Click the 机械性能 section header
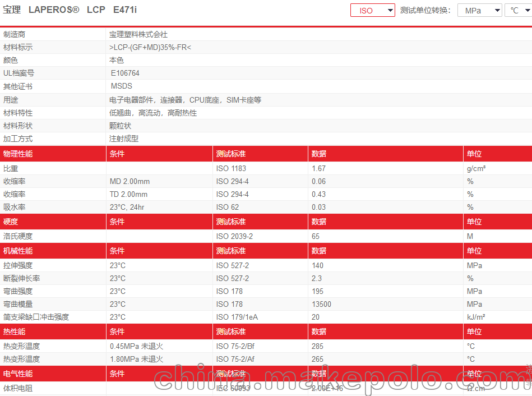This screenshot has height=396, width=532. pos(18,251)
